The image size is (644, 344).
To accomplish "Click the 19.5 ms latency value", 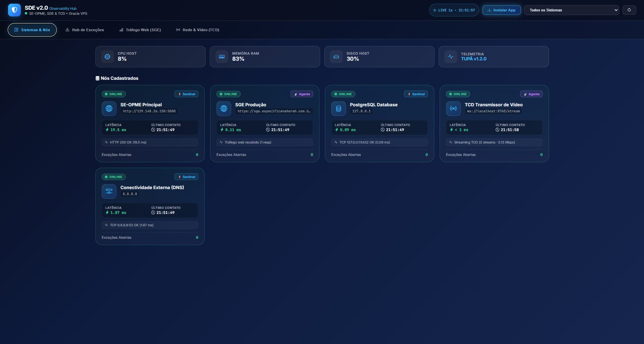I will pyautogui.click(x=118, y=130).
